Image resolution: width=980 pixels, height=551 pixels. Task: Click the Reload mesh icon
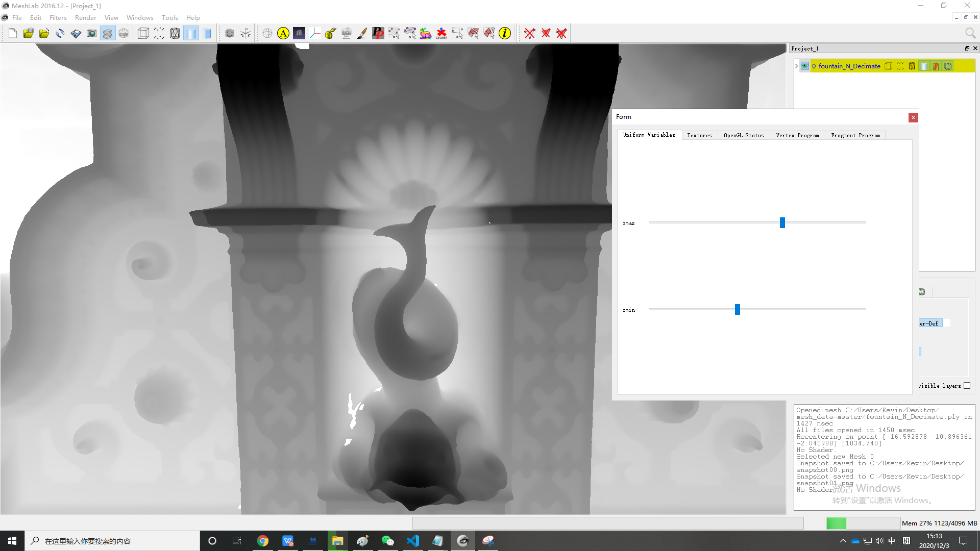click(60, 34)
